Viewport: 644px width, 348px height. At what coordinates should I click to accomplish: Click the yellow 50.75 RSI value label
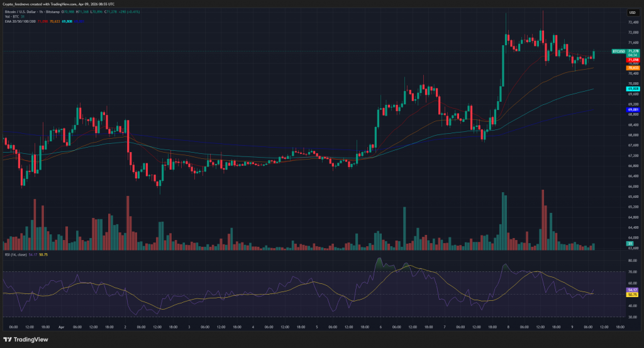633,294
